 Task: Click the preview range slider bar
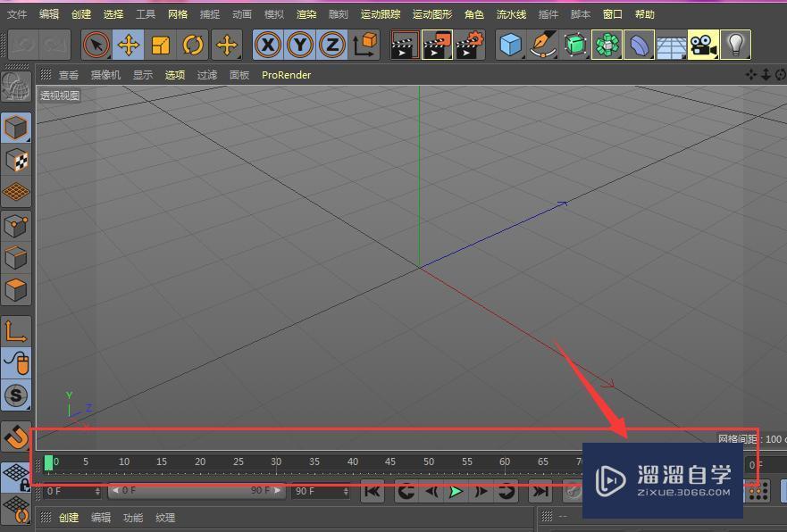click(197, 490)
